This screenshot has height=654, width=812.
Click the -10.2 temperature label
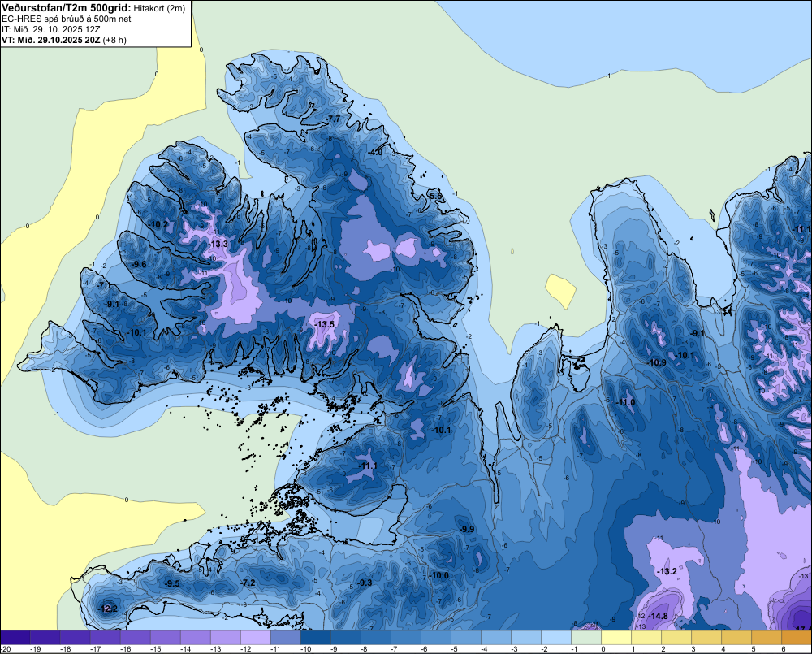pyautogui.click(x=158, y=224)
